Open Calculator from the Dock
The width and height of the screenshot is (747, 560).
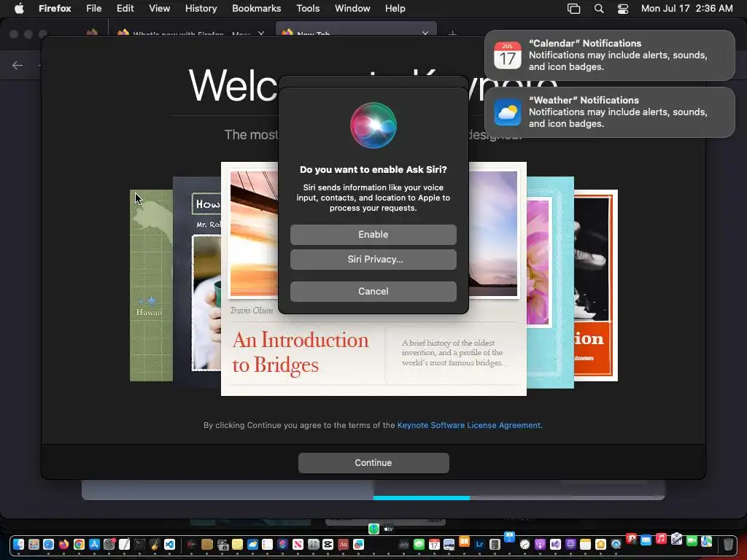point(495,544)
